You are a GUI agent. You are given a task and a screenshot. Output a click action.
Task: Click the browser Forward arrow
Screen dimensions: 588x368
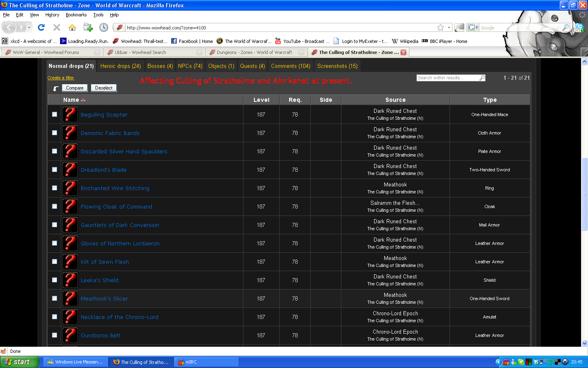click(x=21, y=28)
